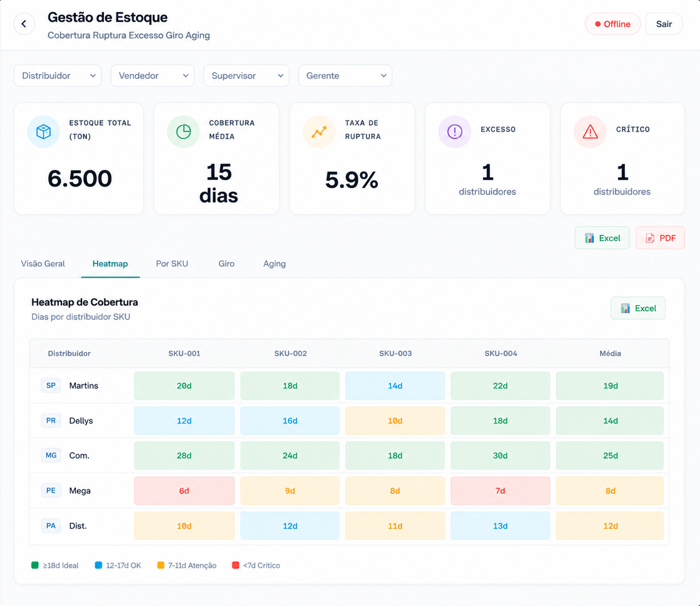Export report as PDF
The height and width of the screenshot is (606, 700).
tap(660, 238)
